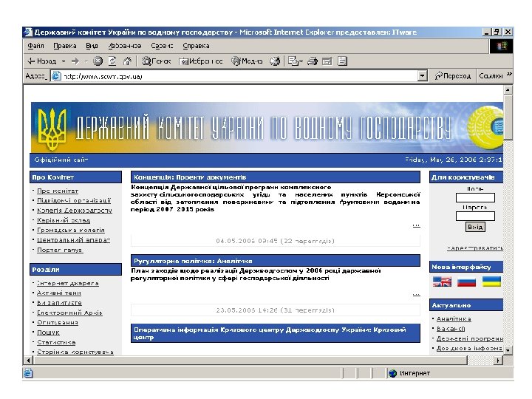Click the vertical scrollbar thumb
Viewport: 532px width, 399px height.
508,117
